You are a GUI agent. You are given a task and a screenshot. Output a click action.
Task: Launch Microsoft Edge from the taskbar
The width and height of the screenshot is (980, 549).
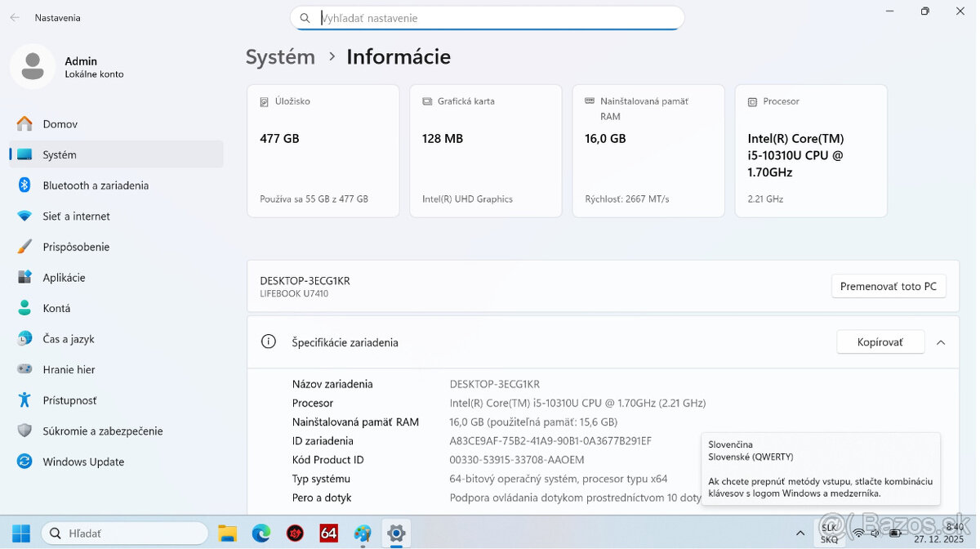point(261,533)
